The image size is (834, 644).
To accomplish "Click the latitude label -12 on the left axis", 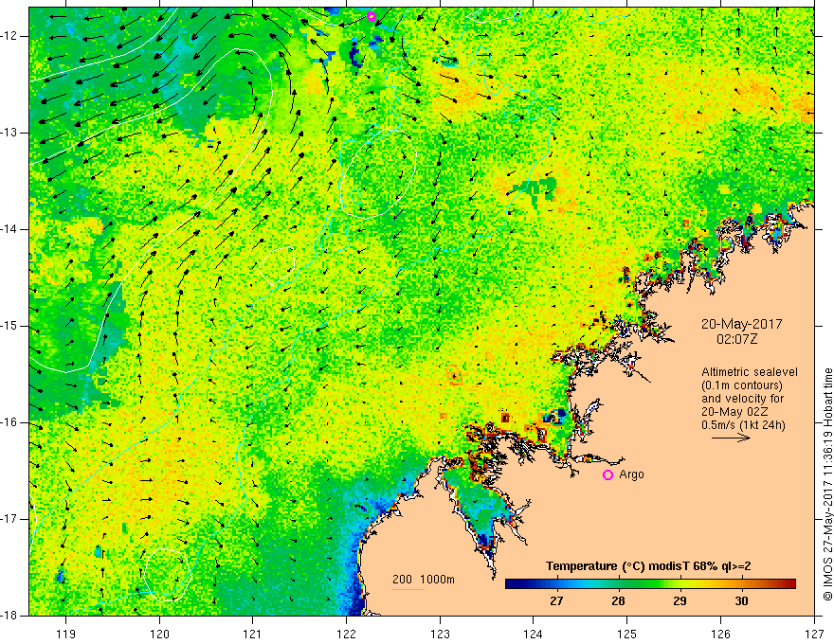I will coord(11,36).
